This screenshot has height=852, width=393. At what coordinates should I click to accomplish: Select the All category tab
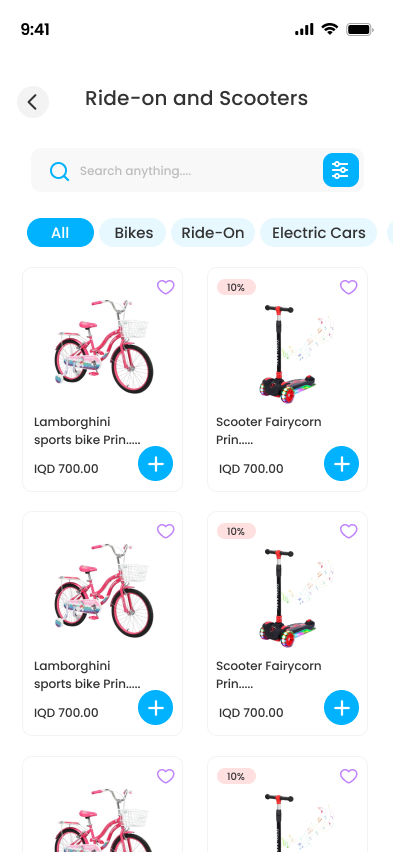coord(60,233)
